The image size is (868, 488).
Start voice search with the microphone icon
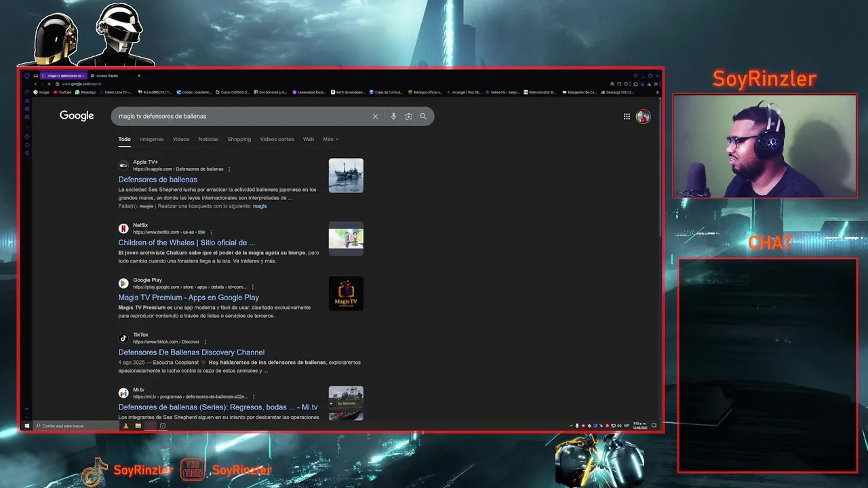coord(393,117)
